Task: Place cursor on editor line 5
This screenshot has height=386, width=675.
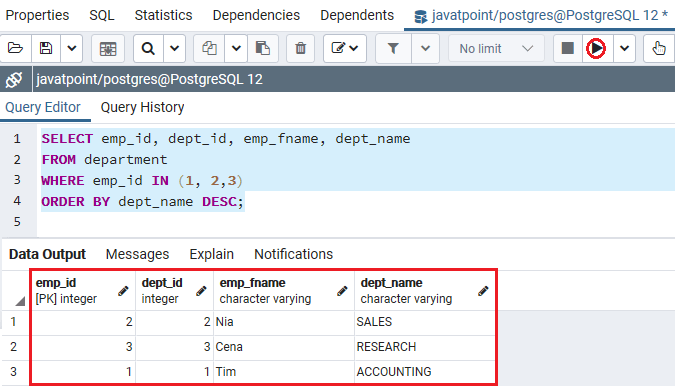Action: (356, 222)
